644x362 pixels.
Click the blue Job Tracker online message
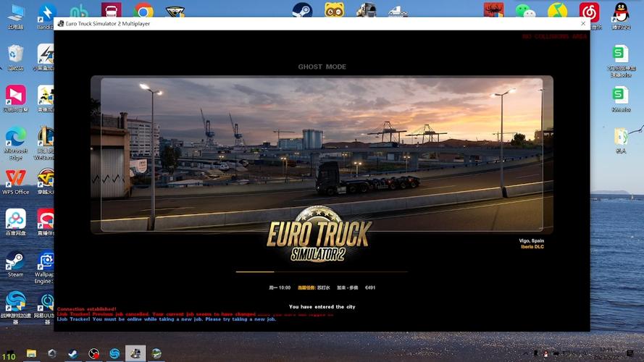pos(167,319)
